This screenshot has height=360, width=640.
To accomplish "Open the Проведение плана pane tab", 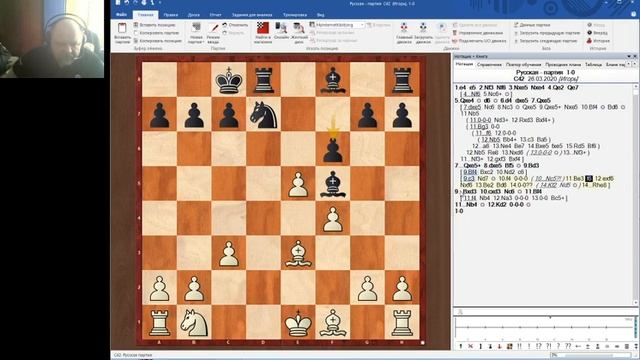I will click(563, 64).
